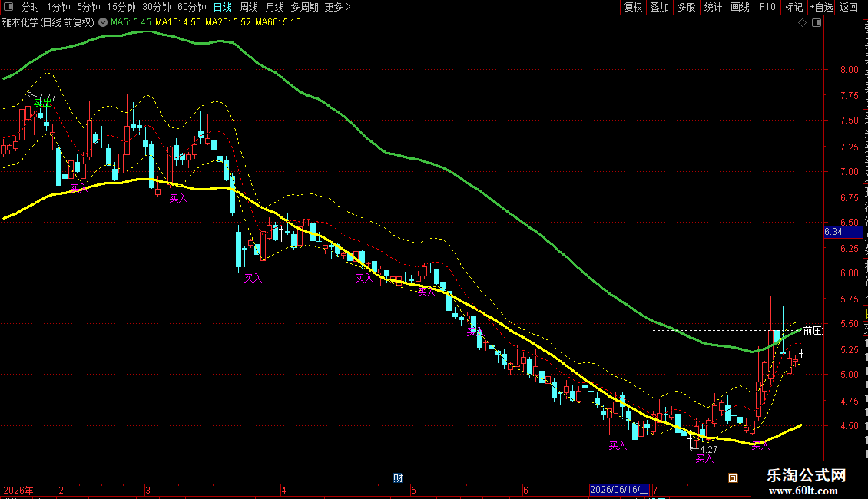Viewport: 868px width, 499px height.
Task: Switch to 60分钟 period
Action: (192, 7)
